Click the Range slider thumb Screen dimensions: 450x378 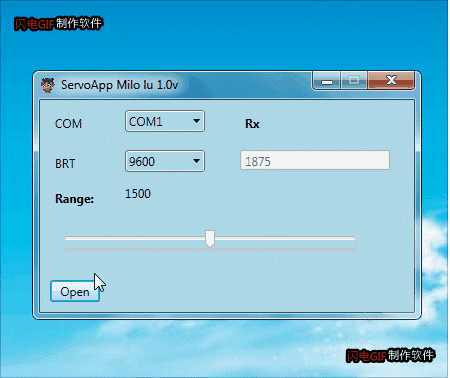[x=210, y=239]
